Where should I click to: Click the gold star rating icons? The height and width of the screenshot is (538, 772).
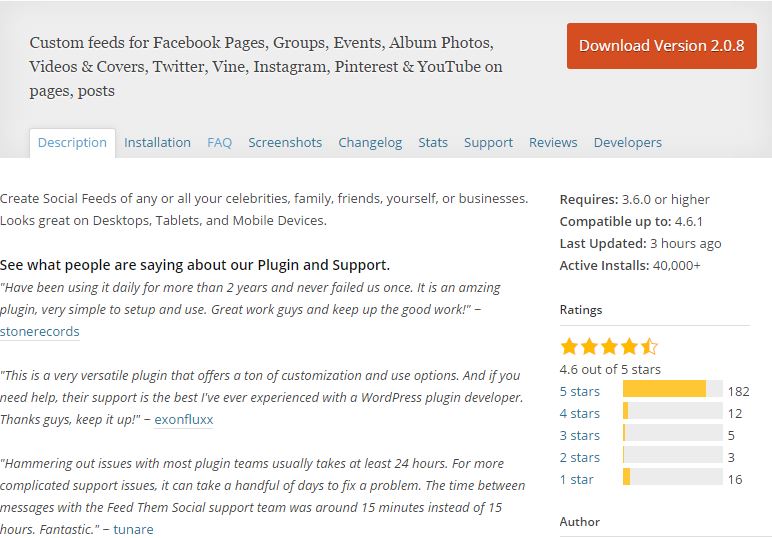click(609, 347)
